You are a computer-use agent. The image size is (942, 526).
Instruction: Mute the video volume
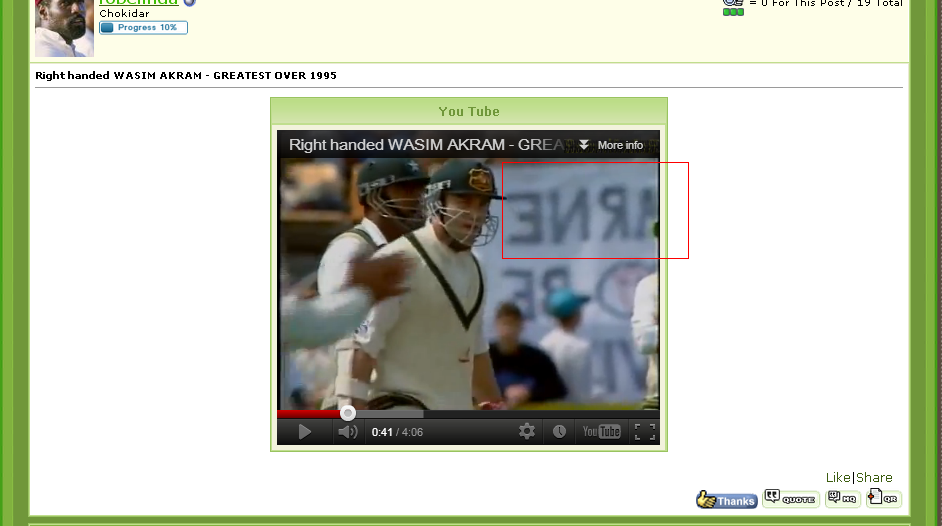pos(347,432)
